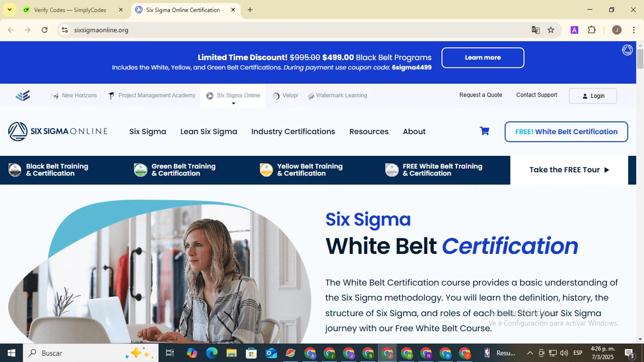Click the Yellow Belt Training badge icon
Screen dimensions: 644x362
(266, 170)
